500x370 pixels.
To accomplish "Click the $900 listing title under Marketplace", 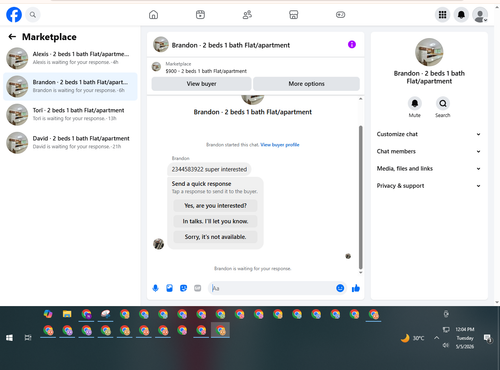I will [x=206, y=71].
